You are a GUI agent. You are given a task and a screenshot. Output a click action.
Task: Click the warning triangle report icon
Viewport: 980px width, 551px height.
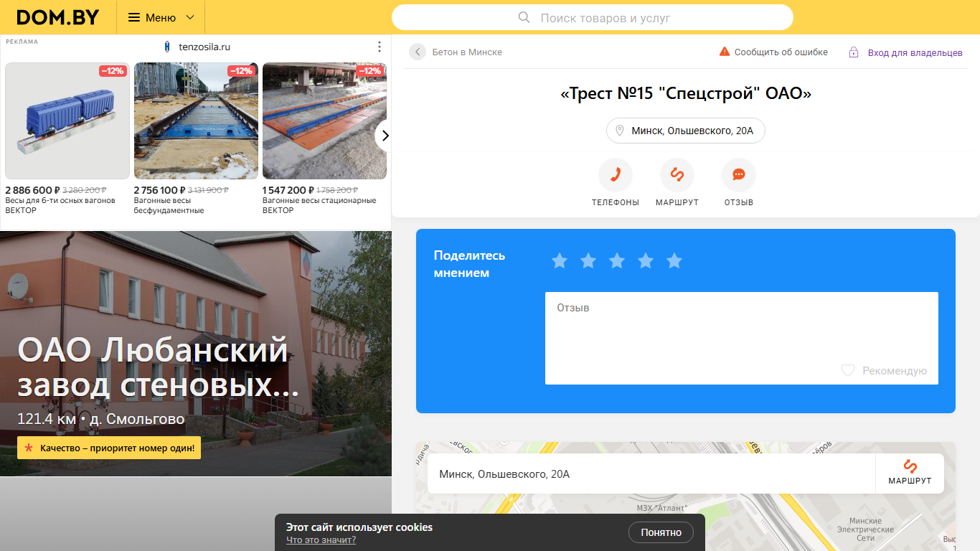pos(725,52)
